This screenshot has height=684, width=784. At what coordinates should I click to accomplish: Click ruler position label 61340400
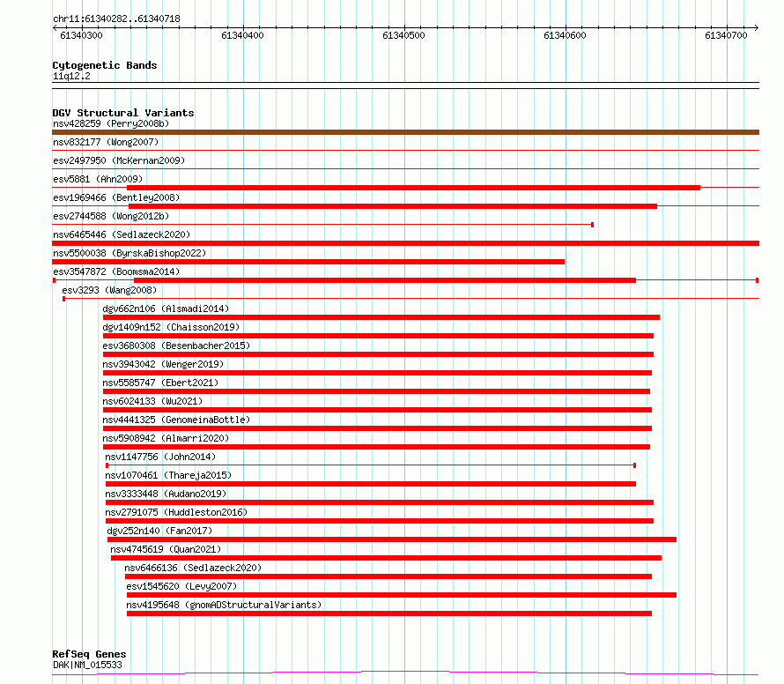(242, 35)
